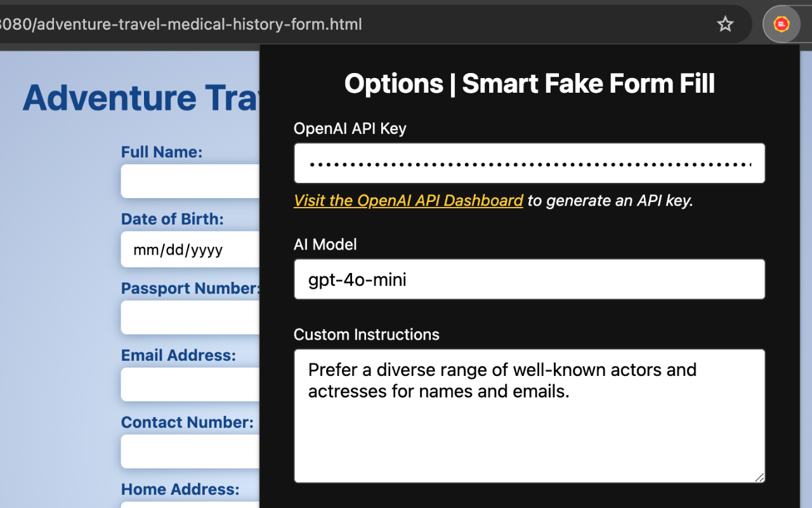
Task: Click the AI Model field showing gpt-4o-mini
Action: (529, 279)
